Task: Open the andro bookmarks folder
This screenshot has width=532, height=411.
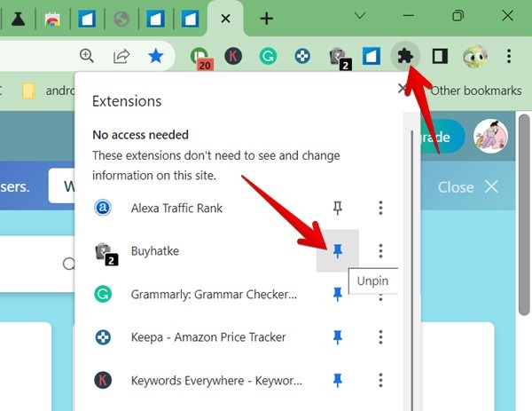Action: [48, 91]
